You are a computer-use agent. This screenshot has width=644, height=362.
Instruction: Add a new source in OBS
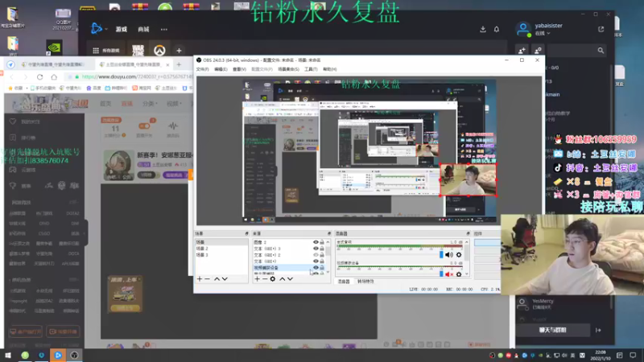point(257,279)
